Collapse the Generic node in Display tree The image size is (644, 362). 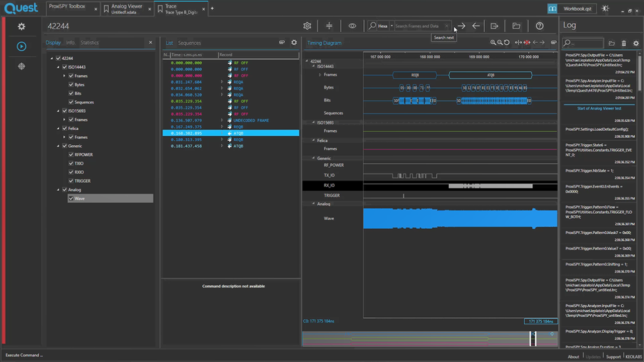click(x=58, y=146)
